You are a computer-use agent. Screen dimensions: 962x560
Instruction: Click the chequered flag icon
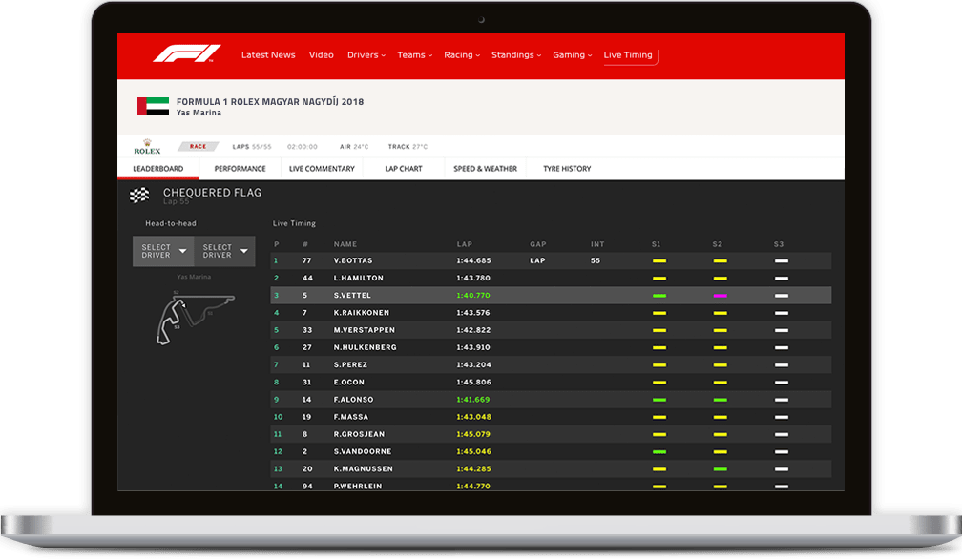point(139,196)
